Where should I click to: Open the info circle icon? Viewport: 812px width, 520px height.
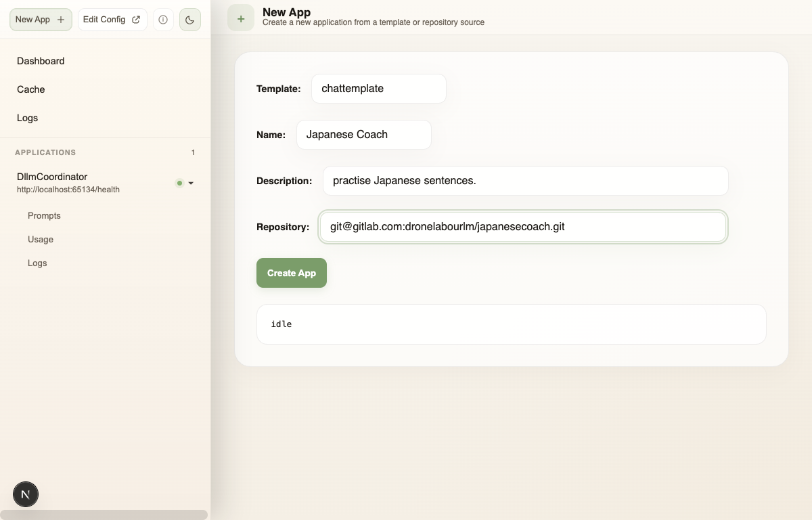click(163, 20)
